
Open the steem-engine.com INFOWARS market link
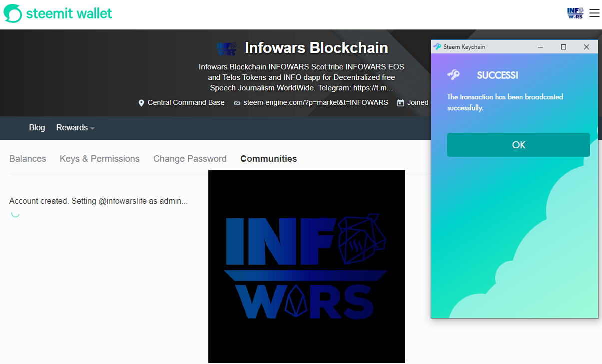click(316, 102)
